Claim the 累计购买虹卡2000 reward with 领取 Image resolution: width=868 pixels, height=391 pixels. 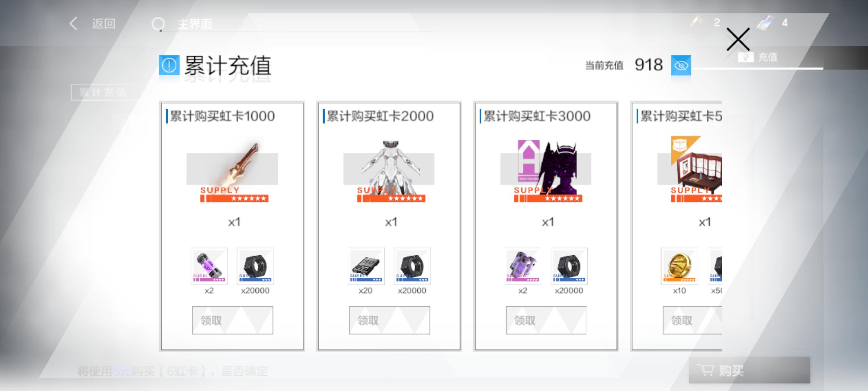pos(390,320)
